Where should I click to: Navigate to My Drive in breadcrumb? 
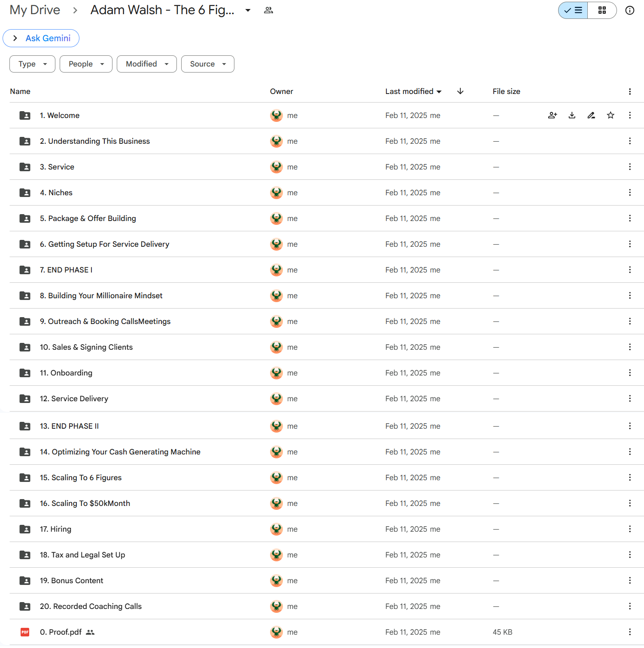[x=35, y=10]
